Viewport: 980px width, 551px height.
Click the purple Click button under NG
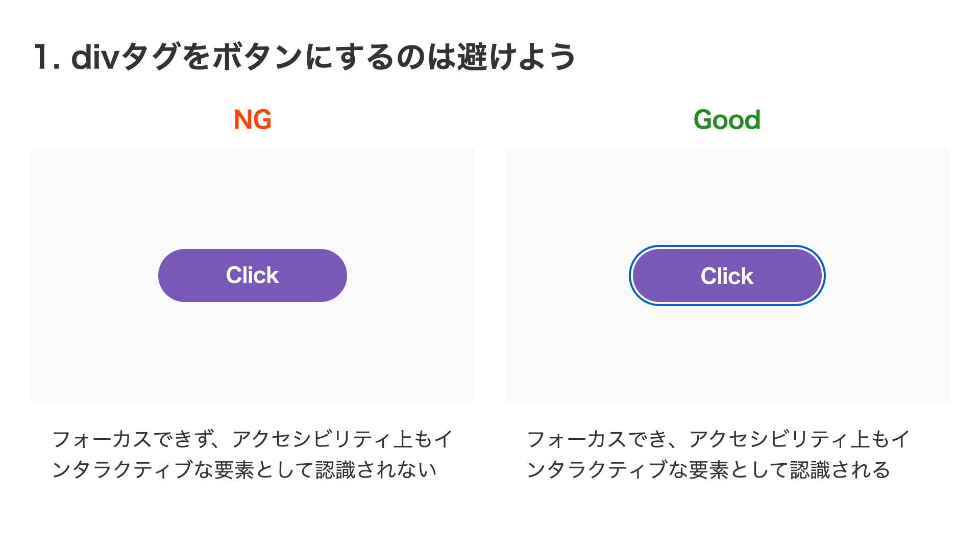tap(252, 275)
